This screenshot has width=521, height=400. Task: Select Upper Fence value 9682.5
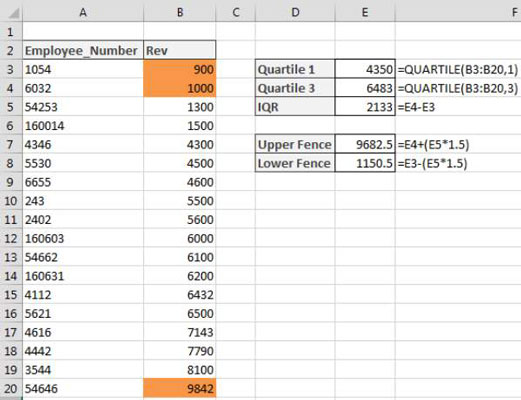tap(365, 145)
